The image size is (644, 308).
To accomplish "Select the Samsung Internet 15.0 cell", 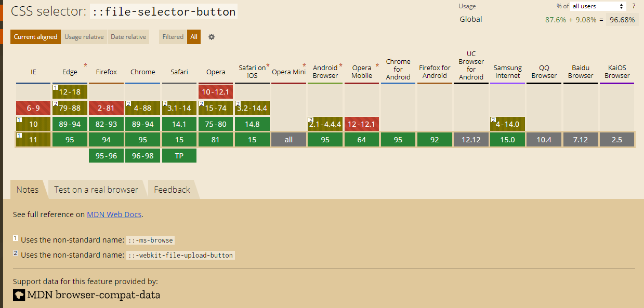I will (x=507, y=140).
